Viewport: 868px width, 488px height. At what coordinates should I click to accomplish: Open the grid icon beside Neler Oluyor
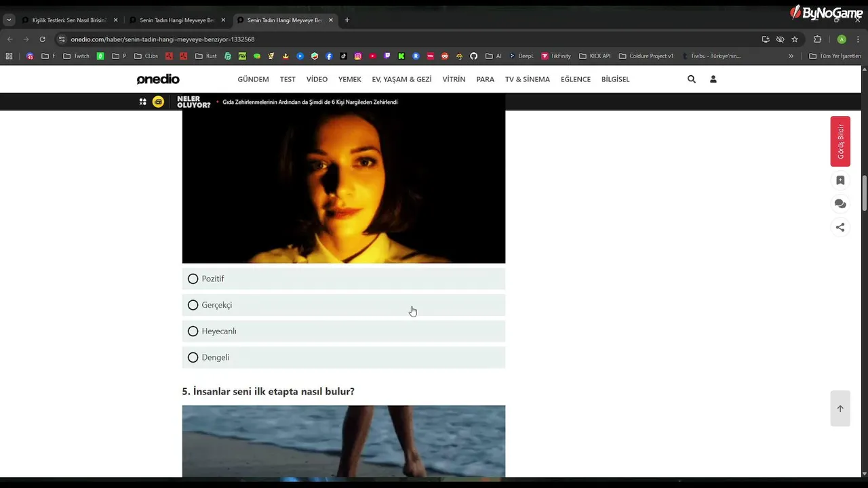(143, 102)
